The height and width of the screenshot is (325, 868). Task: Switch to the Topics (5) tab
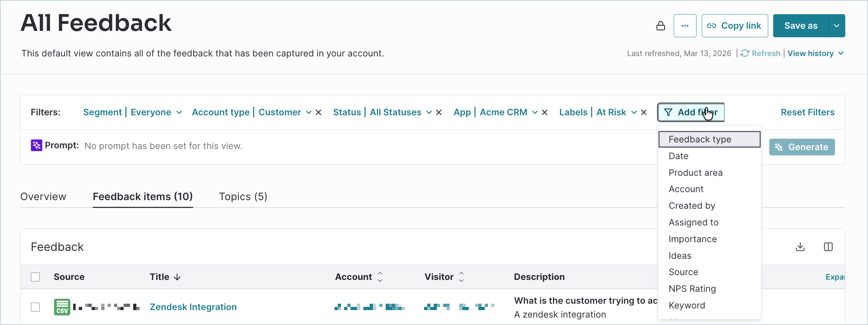[243, 197]
